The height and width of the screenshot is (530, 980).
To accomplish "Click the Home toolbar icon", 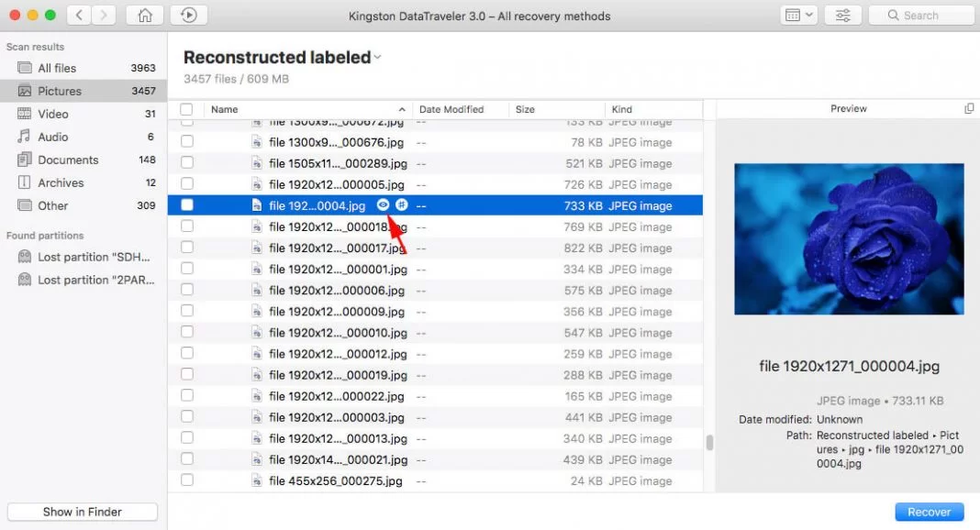I will pos(145,15).
